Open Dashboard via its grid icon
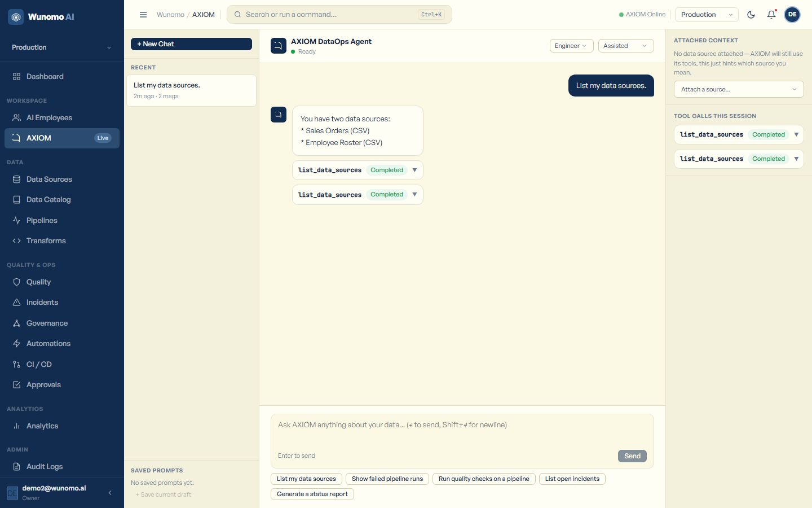This screenshot has width=812, height=508. click(x=16, y=77)
